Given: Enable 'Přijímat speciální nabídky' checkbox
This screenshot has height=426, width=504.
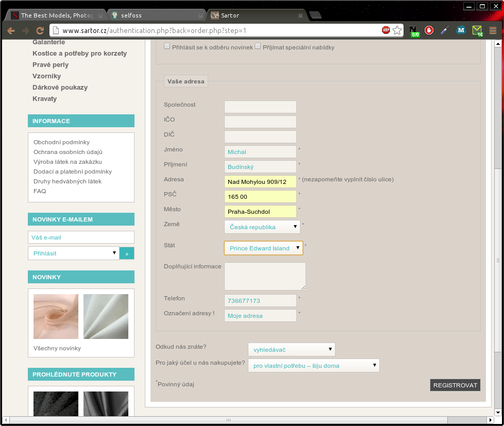Looking at the screenshot, I should click(258, 46).
